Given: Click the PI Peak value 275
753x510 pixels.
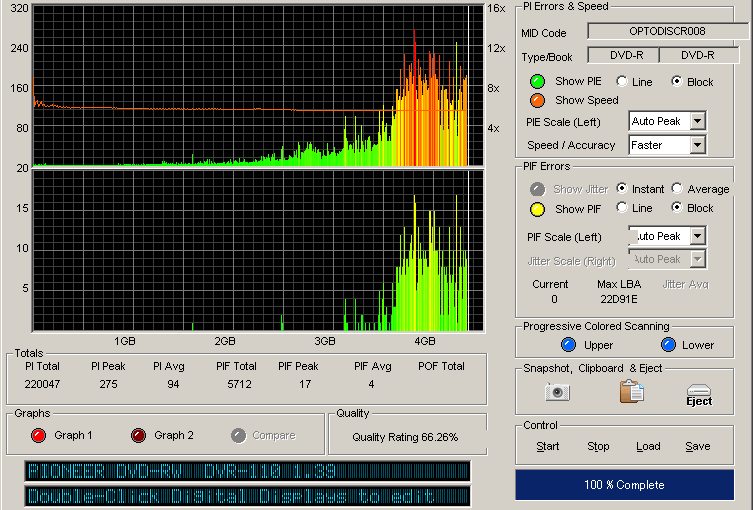Looking at the screenshot, I should click(x=109, y=384).
